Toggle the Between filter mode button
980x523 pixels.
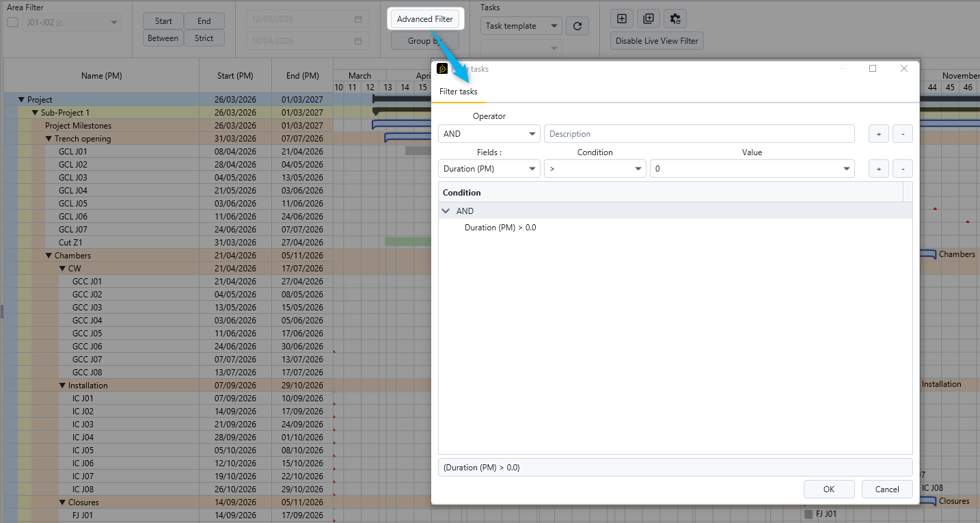pos(163,38)
